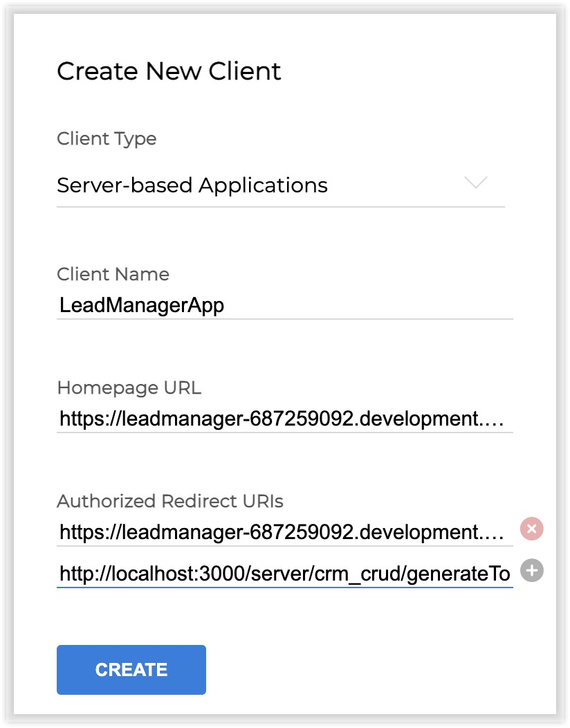Expand the Client Type dropdown arrow
570x728 pixels.
coord(476,183)
